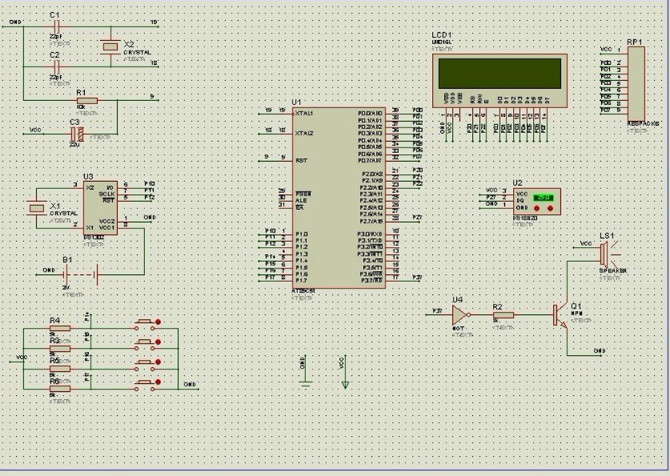This screenshot has width=670, height=476.
Task: Select the electrolytic capacitor C3
Action: [75, 131]
